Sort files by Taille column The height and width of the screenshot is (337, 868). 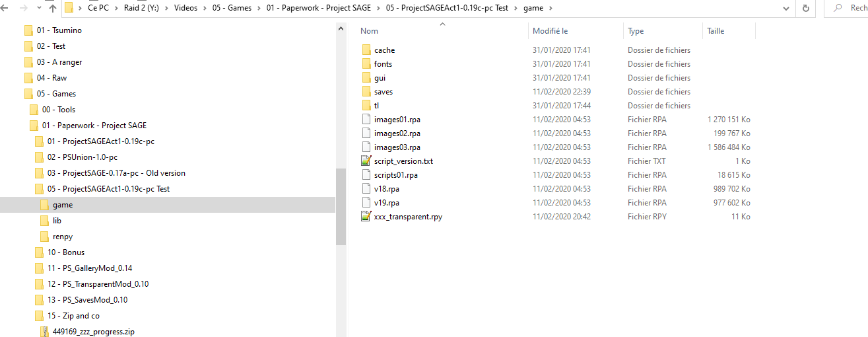716,31
